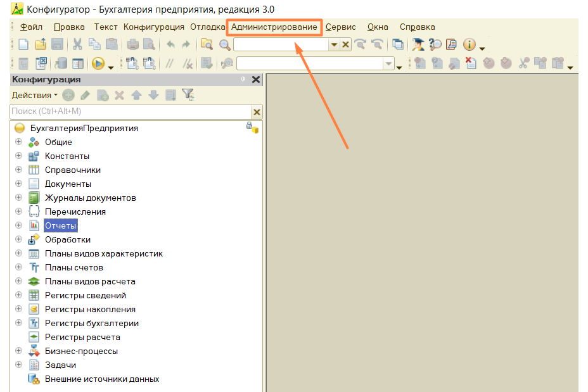Click the Print icon in toolbar
This screenshot has height=392, width=588.
[132, 44]
